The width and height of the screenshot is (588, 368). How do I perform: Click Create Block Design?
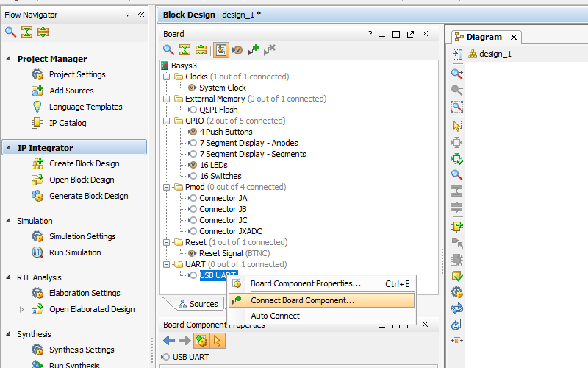(x=85, y=163)
